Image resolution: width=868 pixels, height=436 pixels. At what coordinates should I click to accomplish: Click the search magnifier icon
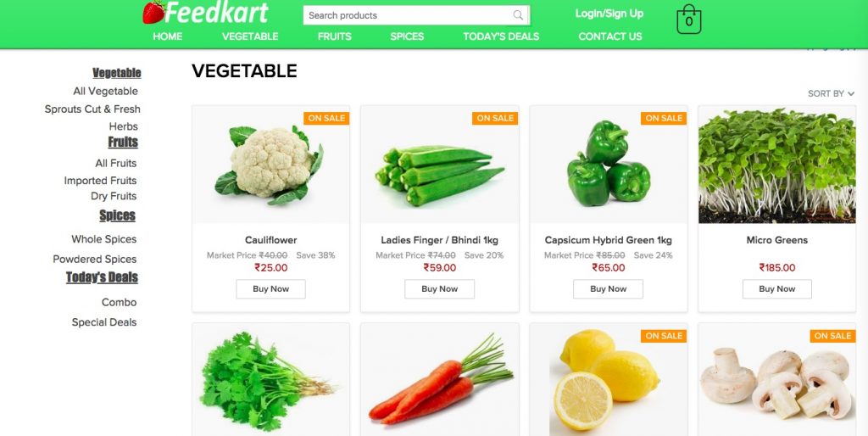pos(518,15)
